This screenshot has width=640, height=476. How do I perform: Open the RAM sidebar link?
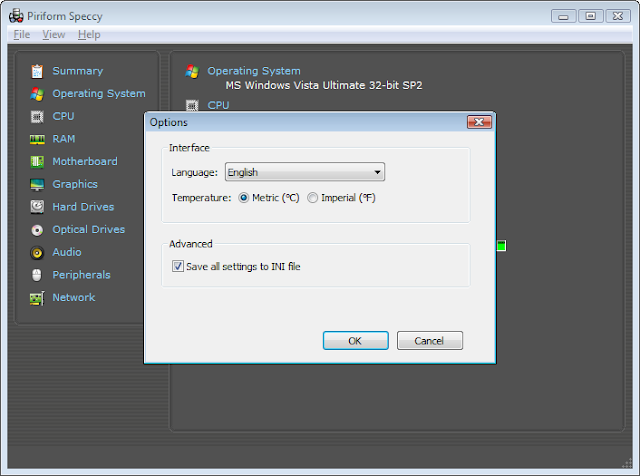click(x=64, y=139)
